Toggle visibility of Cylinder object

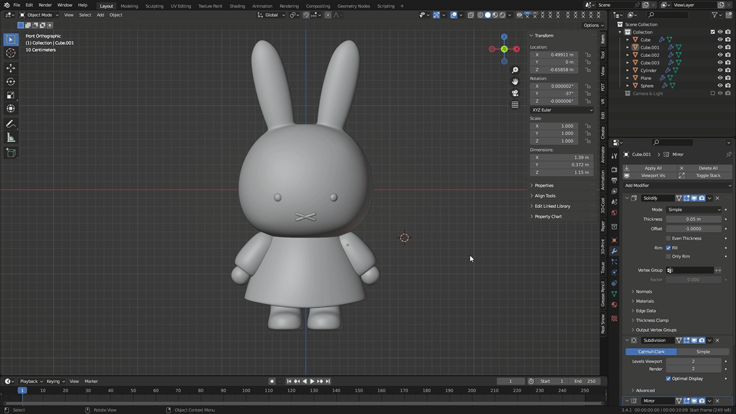click(x=720, y=70)
